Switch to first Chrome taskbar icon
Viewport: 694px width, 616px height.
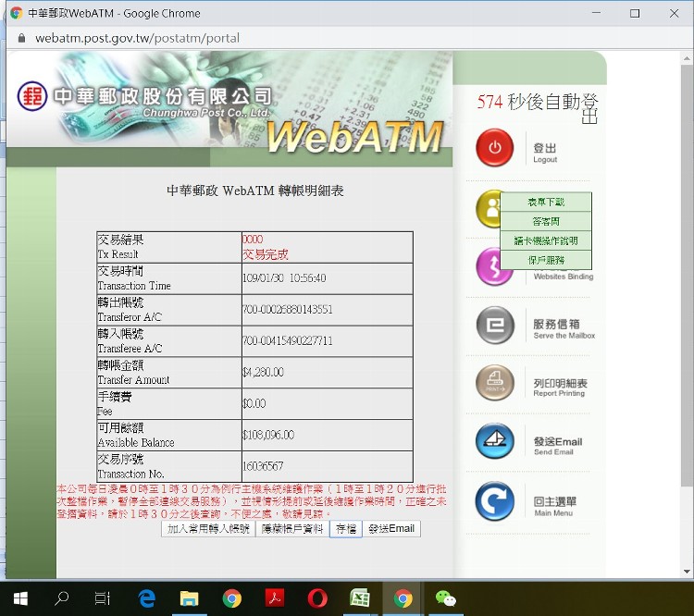(x=232, y=598)
